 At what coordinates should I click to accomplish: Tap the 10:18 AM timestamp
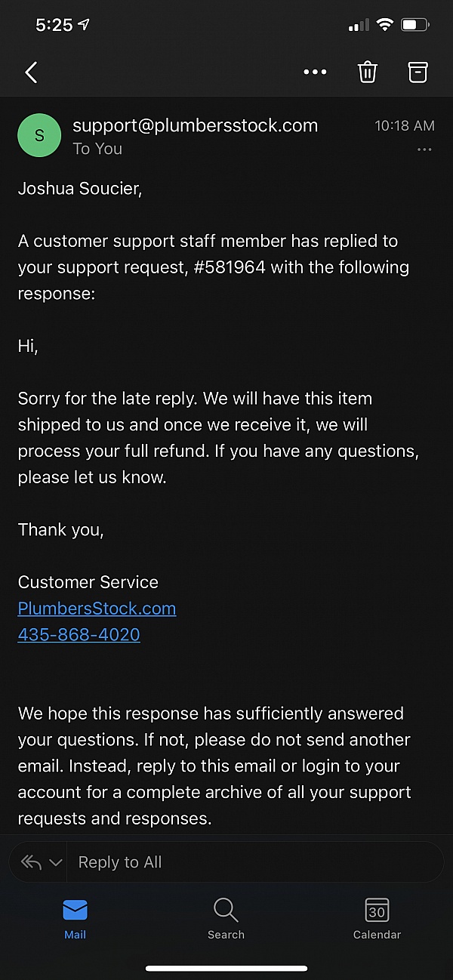point(405,126)
